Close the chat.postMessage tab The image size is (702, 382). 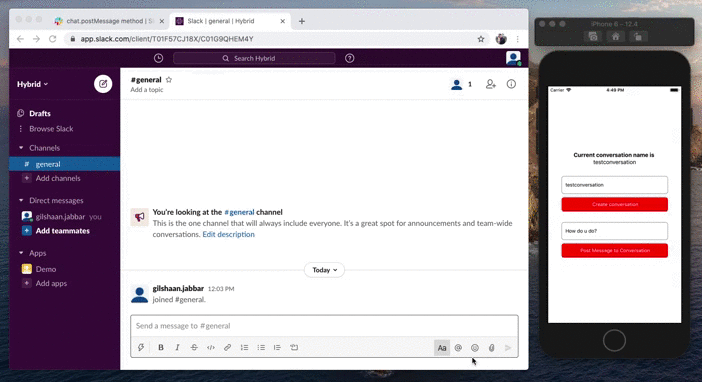click(x=162, y=21)
